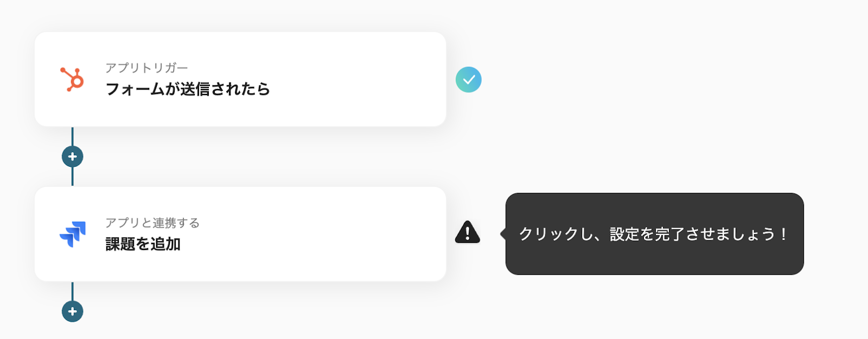868x339 pixels.
Task: Click the empty canvas below the dark tooltip
Action: 654,307
